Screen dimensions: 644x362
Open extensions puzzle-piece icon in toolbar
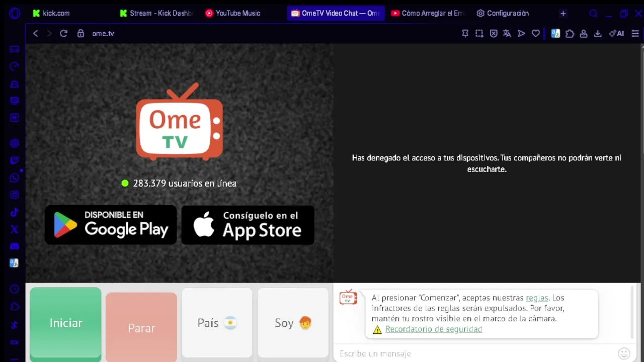pos(570,33)
